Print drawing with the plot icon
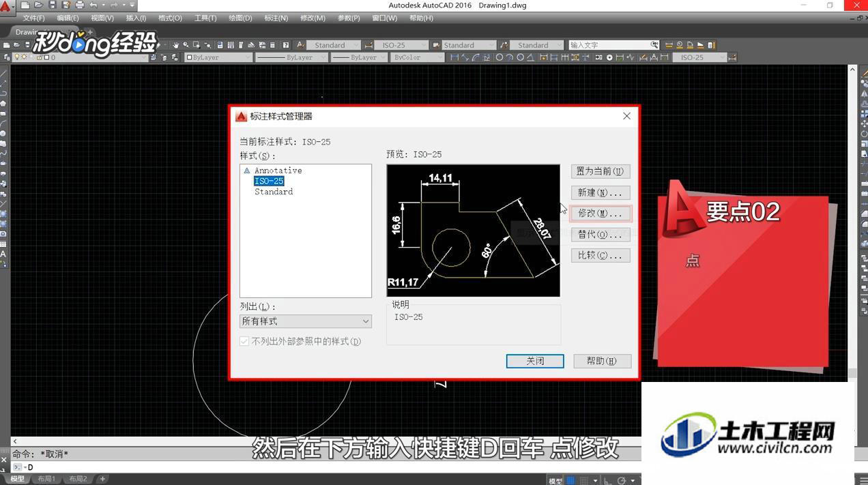 tap(80, 5)
